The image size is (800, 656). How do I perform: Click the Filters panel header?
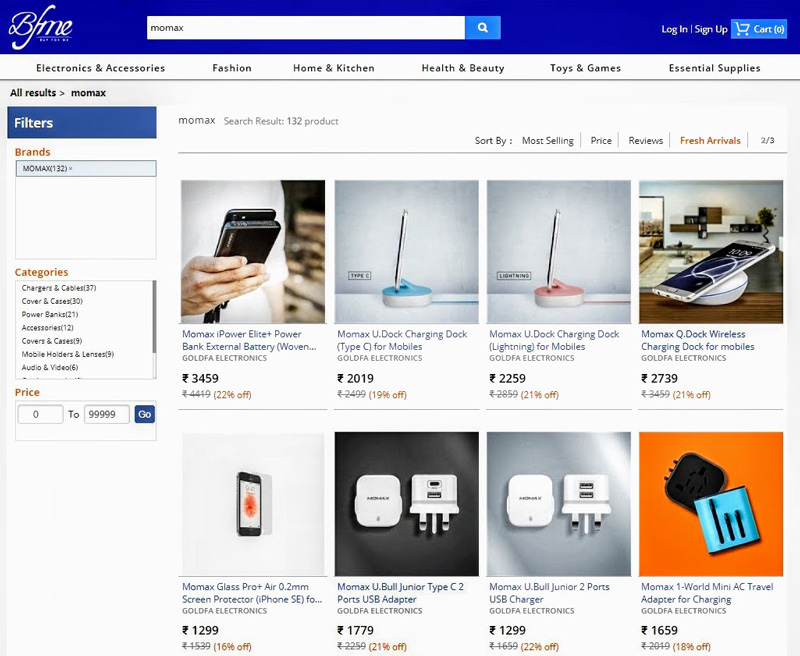(x=82, y=122)
